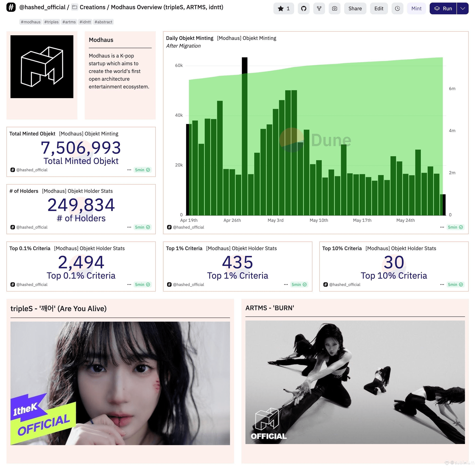This screenshot has height=467, width=476.
Task: Open the schedule clock icon button
Action: click(397, 9)
